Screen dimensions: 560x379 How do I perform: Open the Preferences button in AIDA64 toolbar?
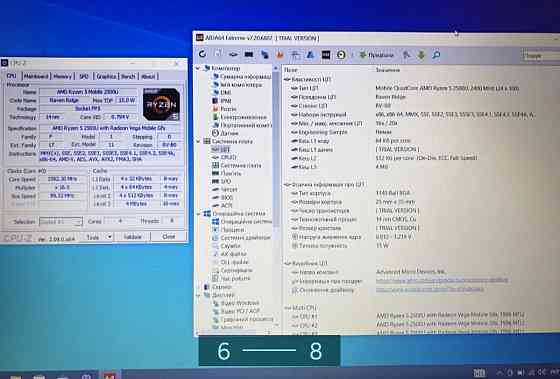tap(376, 55)
